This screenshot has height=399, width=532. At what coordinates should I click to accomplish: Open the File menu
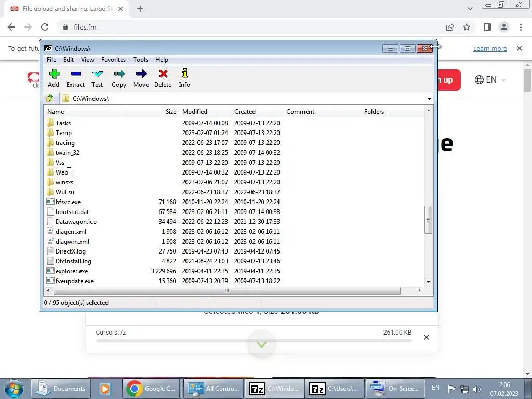point(51,60)
